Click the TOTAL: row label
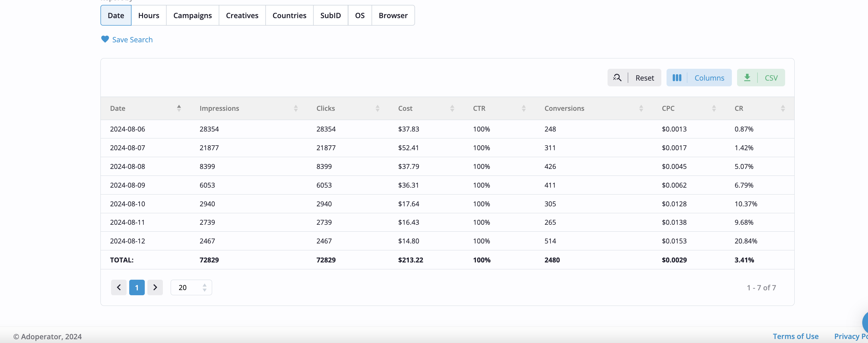The width and height of the screenshot is (868, 343). 122,260
